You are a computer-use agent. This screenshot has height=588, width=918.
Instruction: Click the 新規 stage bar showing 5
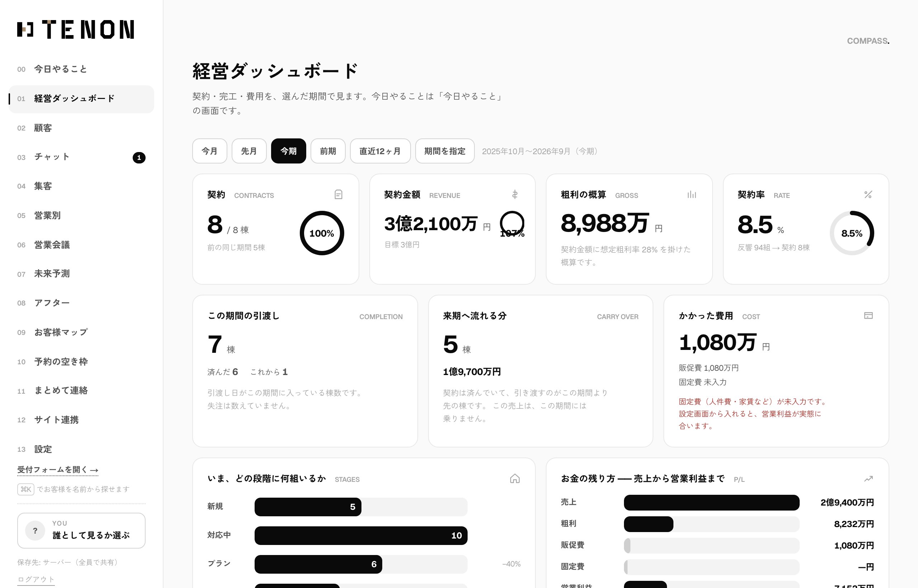(x=308, y=507)
